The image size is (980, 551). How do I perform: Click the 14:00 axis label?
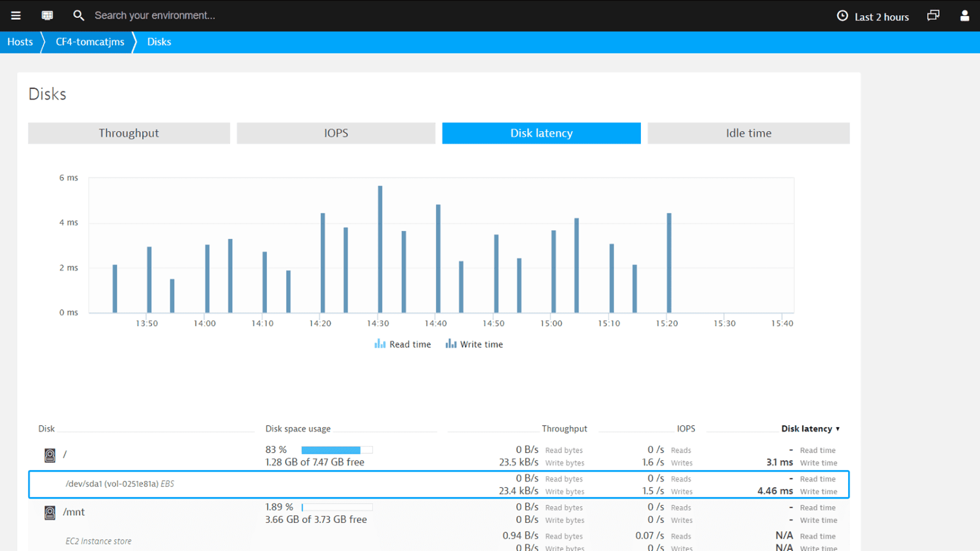tap(205, 323)
